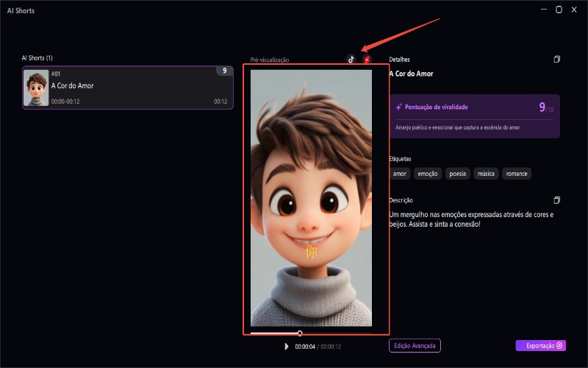Select the #01 A Cor do Amor clip
Image resolution: width=588 pixels, height=368 pixels.
click(128, 88)
